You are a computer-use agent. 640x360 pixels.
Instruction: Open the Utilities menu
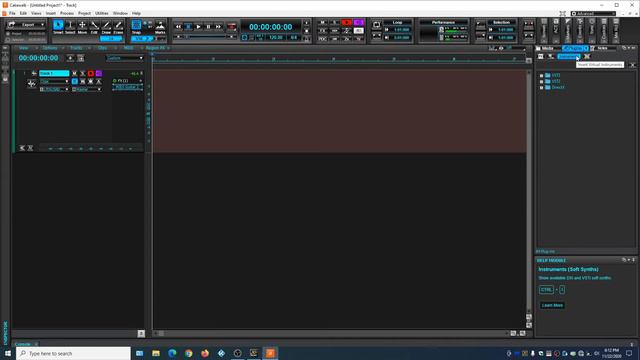coord(102,13)
